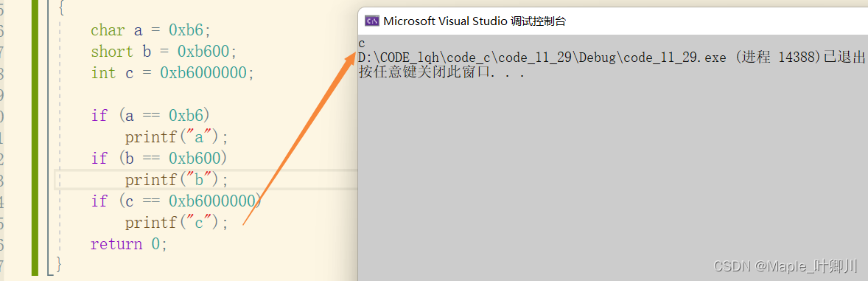Click the 'return 0;' statement
Viewport: 868px width, 281px height.
pos(129,244)
